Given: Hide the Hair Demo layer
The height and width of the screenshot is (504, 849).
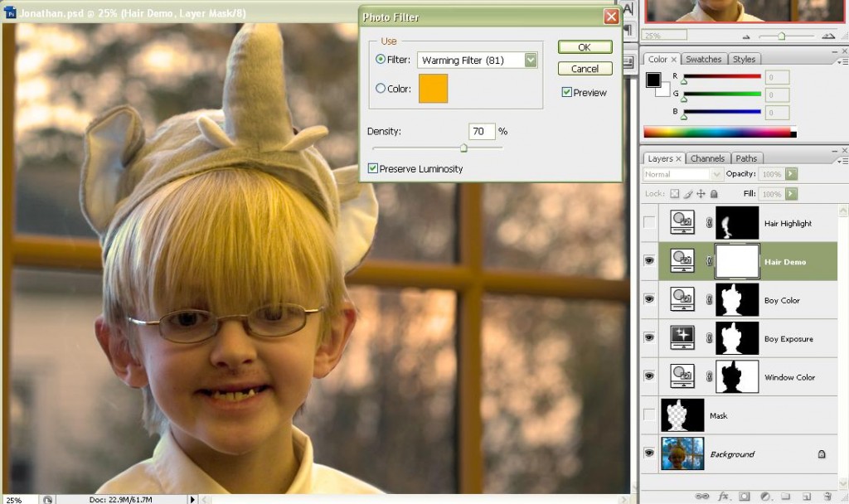Looking at the screenshot, I should pos(648,261).
